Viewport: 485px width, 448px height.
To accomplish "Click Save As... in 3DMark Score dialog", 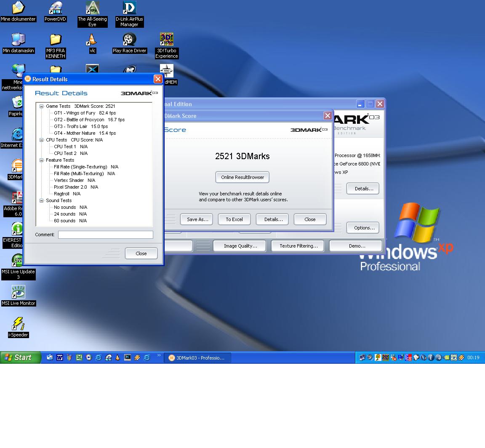I will tap(197, 219).
